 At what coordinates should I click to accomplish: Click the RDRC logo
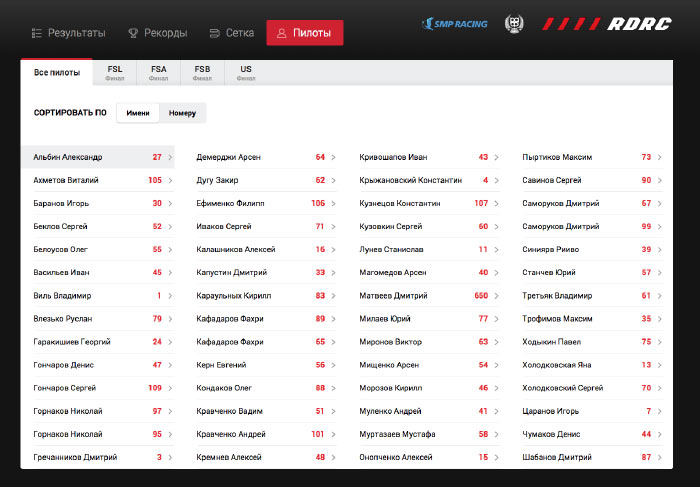click(x=607, y=23)
